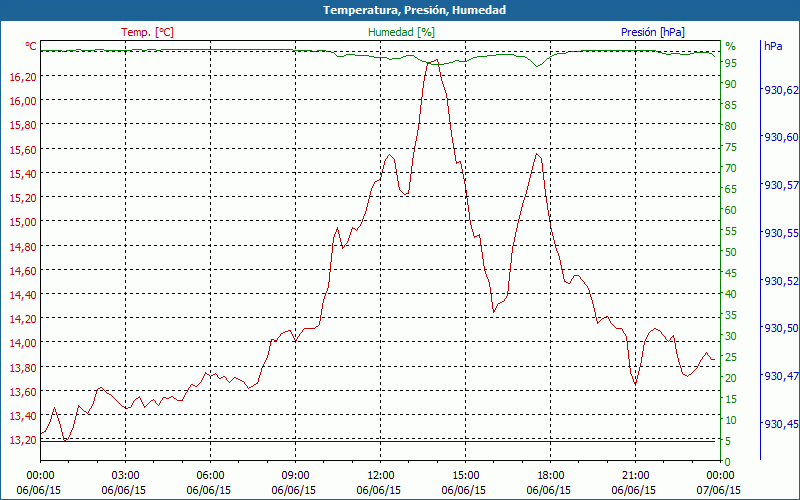Viewport: 800px width, 500px height.
Task: Click the % unit label on humidity axis
Action: click(x=731, y=46)
